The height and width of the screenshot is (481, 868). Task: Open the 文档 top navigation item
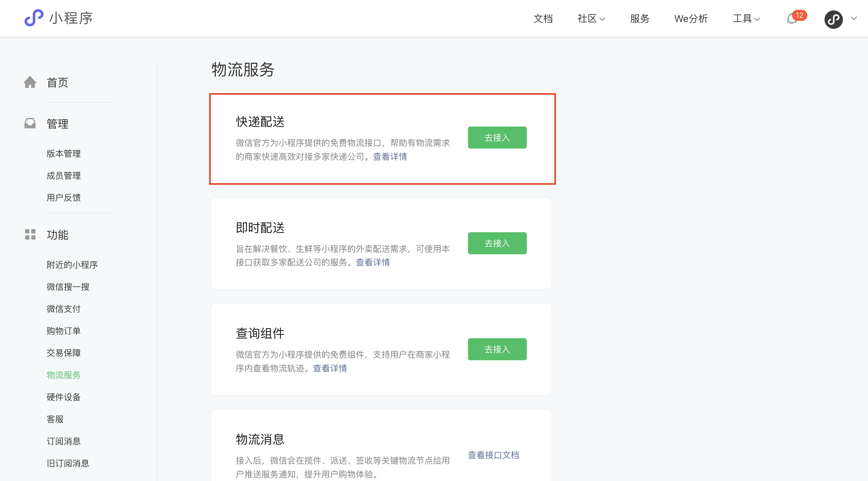coord(543,19)
